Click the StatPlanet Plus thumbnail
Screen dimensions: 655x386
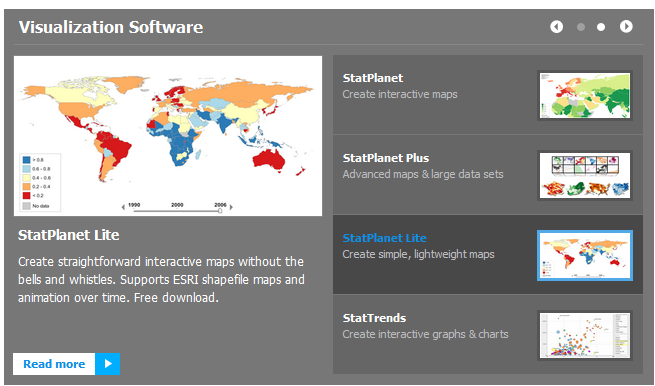coord(585,175)
